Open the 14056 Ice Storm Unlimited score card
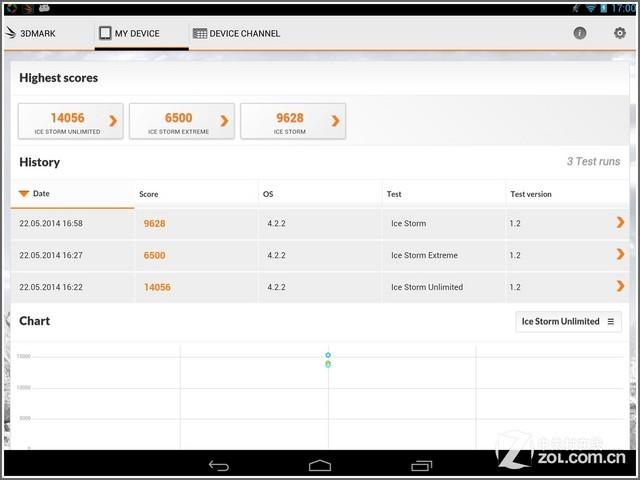 [x=71, y=121]
